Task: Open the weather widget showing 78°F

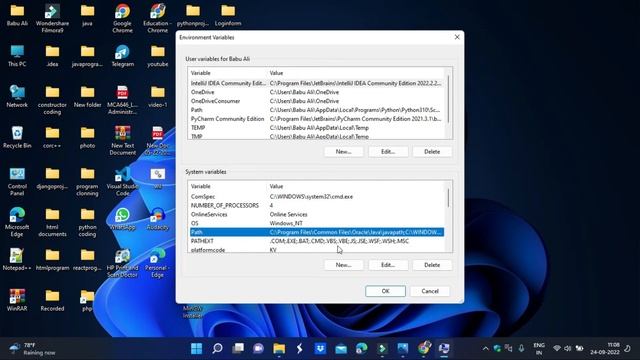Action: (x=32, y=349)
